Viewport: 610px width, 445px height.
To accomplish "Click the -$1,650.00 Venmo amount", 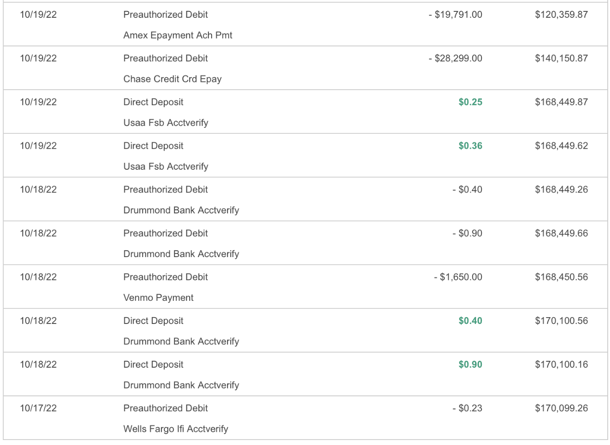I will pos(458,277).
